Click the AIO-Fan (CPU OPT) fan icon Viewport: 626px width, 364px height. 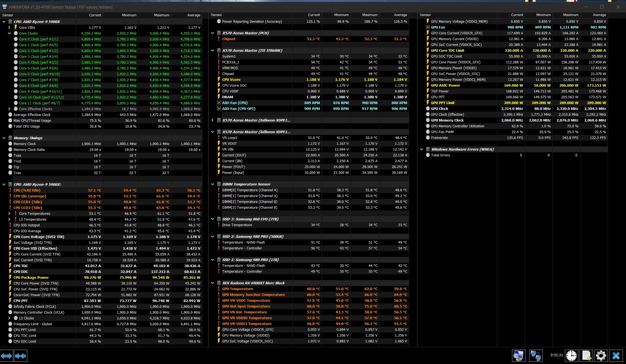pyautogui.click(x=219, y=109)
